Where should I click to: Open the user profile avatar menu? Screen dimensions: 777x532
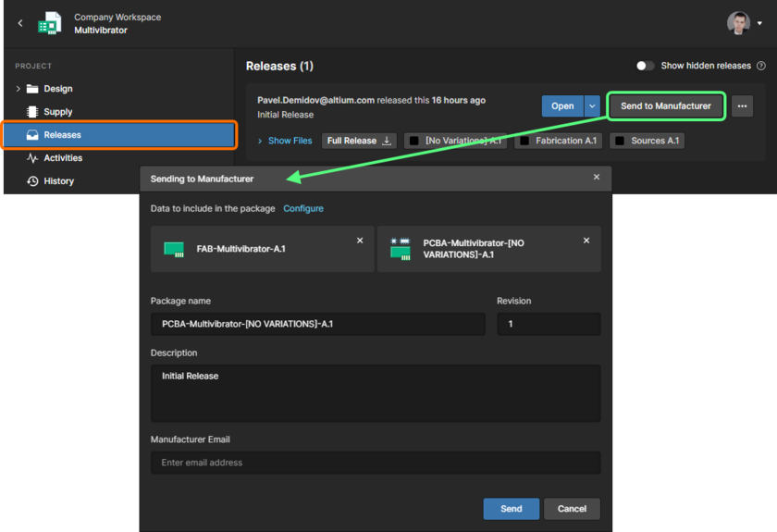pos(738,23)
